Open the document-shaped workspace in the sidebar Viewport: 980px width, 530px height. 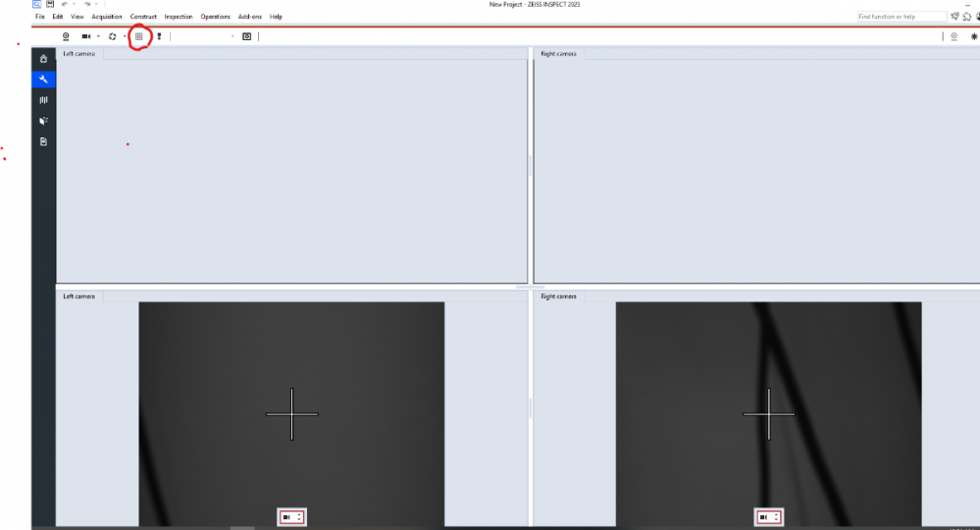(43, 142)
